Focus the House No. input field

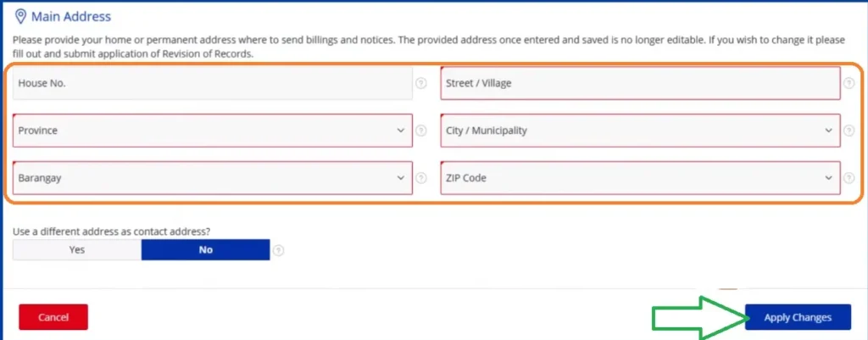[212, 84]
